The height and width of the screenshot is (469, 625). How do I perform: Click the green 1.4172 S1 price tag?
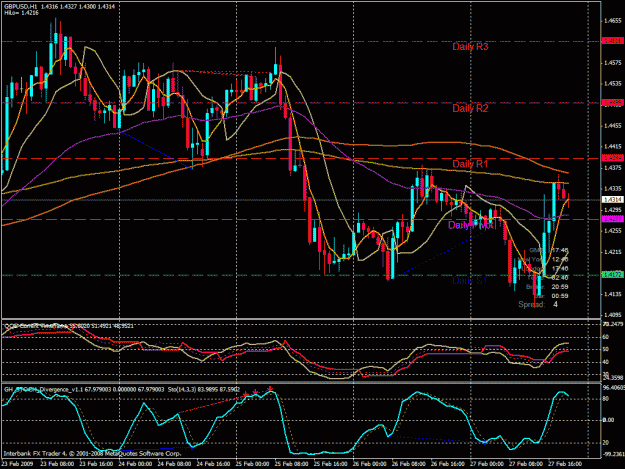point(613,275)
